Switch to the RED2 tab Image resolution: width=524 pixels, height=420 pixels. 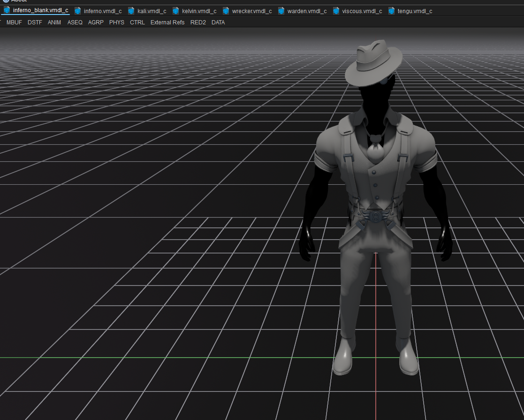(x=198, y=22)
